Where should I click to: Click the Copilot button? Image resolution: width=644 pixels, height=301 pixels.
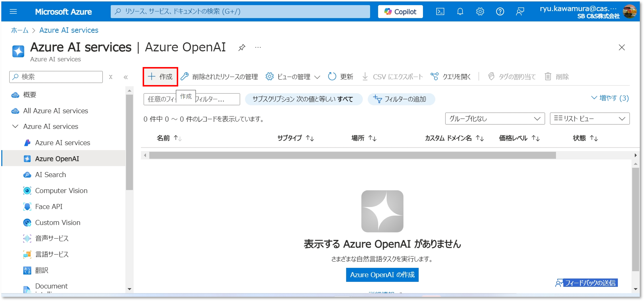coord(400,11)
